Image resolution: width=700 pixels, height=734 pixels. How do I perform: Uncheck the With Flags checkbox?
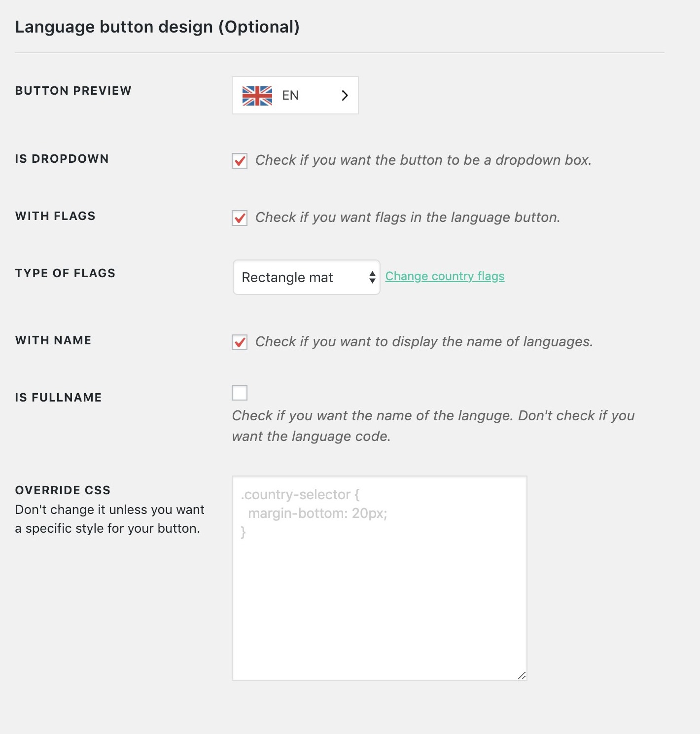click(x=240, y=218)
